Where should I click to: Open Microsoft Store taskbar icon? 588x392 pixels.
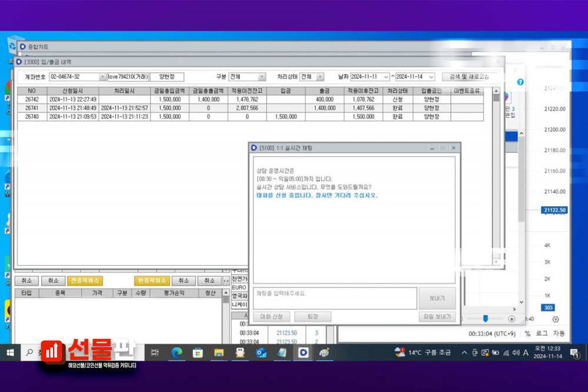pos(198,353)
